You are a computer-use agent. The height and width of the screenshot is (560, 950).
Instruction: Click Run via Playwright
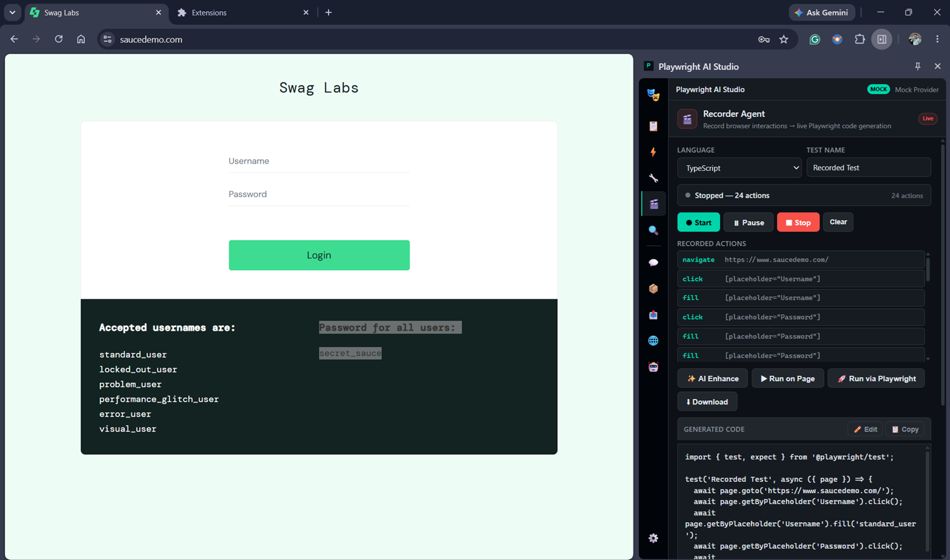(876, 378)
